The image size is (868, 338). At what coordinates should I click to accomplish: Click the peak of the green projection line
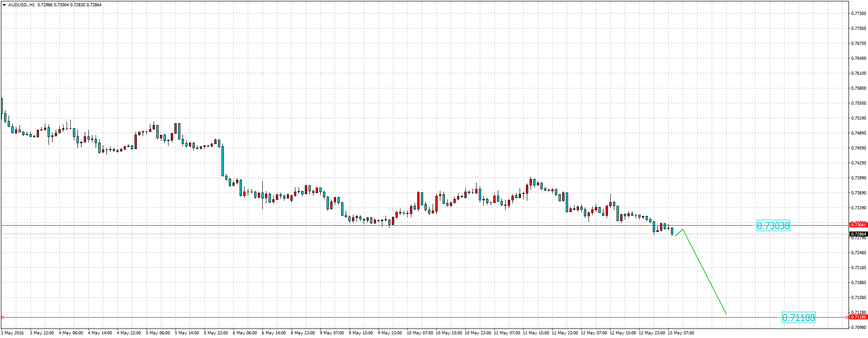683,229
